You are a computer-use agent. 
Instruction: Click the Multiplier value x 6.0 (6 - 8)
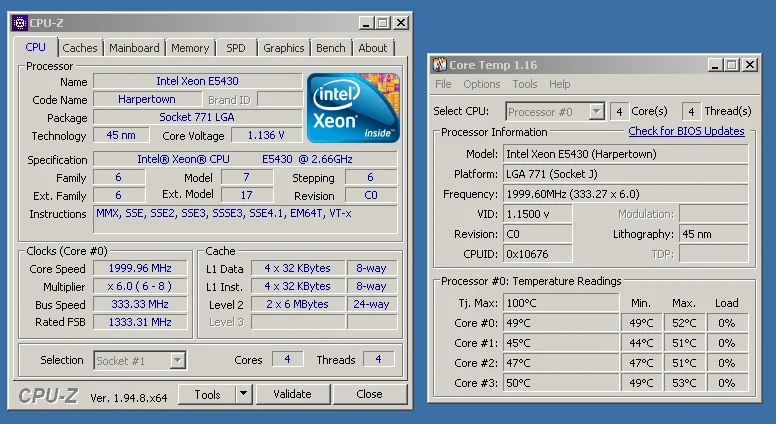click(140, 286)
